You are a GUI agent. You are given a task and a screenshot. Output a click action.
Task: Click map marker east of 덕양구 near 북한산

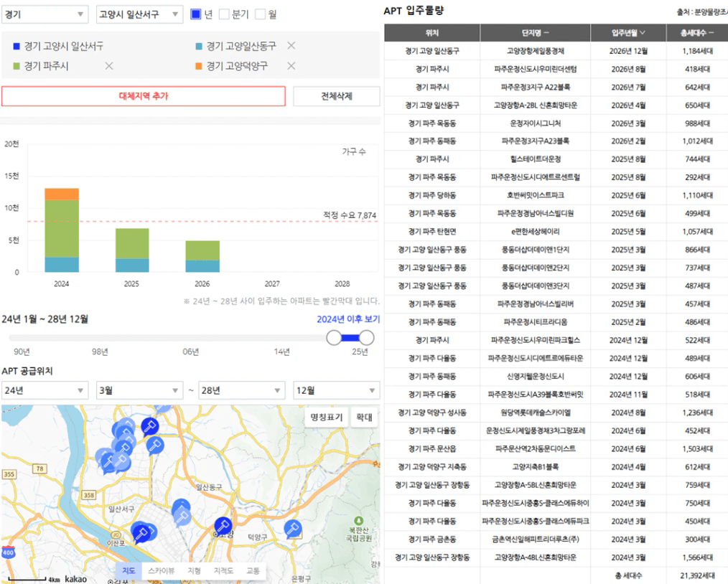292,529
